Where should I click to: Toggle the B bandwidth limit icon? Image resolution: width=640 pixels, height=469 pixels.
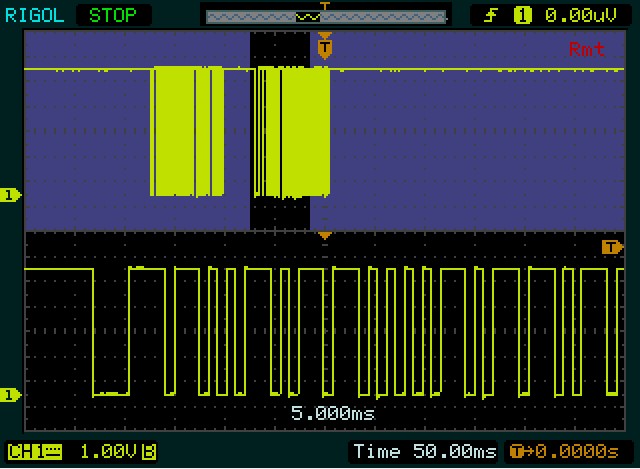coord(149,451)
